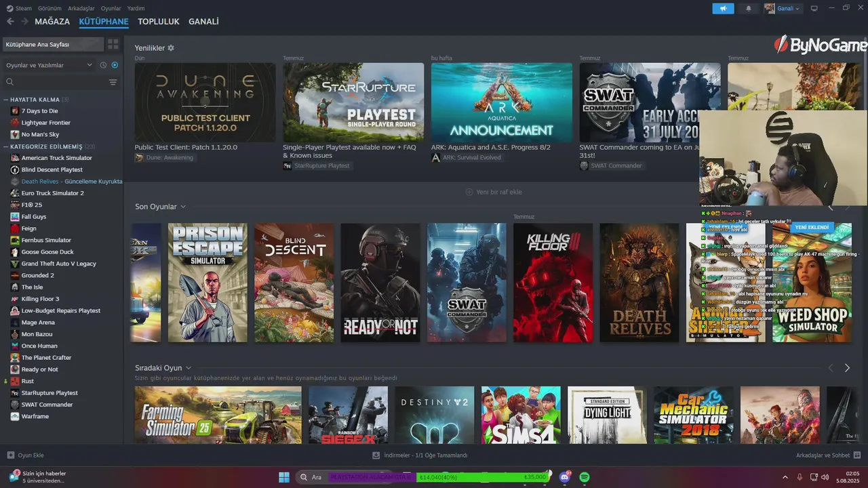868x488 pixels.
Task: Select Lightyear Frontier in the list
Action: pyautogui.click(x=45, y=123)
